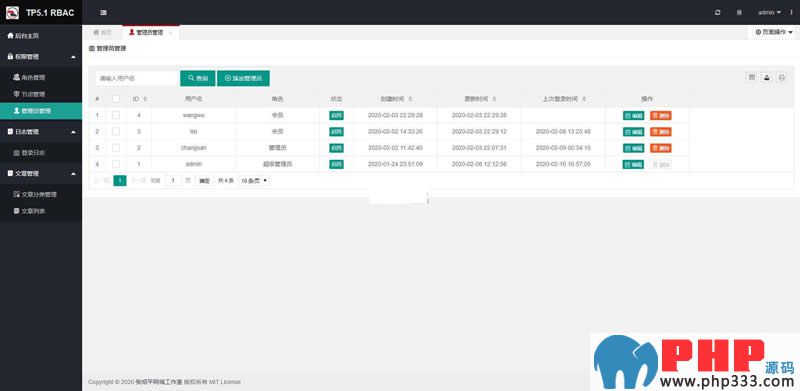The width and height of the screenshot is (800, 391).
Task: Toggle enabled status badge for wangwu
Action: pyautogui.click(x=336, y=115)
